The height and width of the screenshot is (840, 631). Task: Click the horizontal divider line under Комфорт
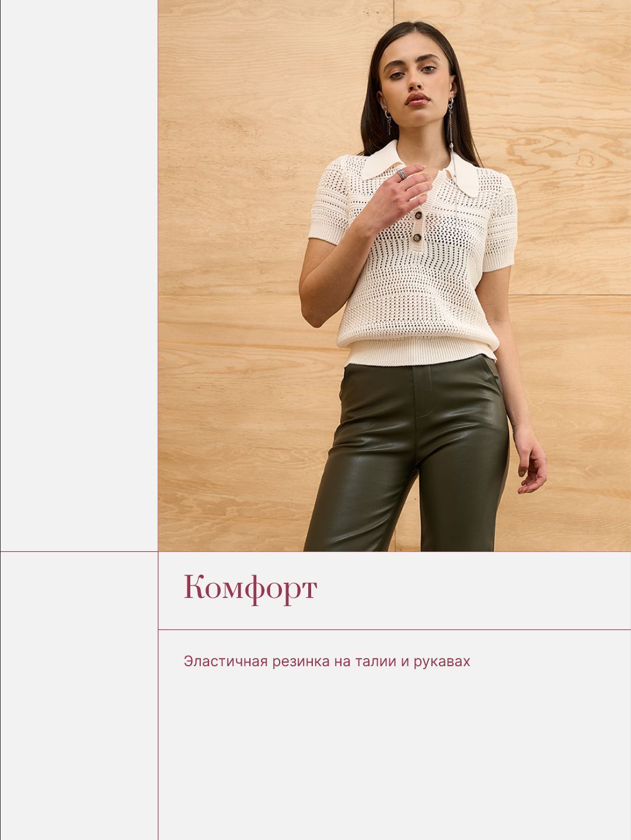pyautogui.click(x=395, y=629)
